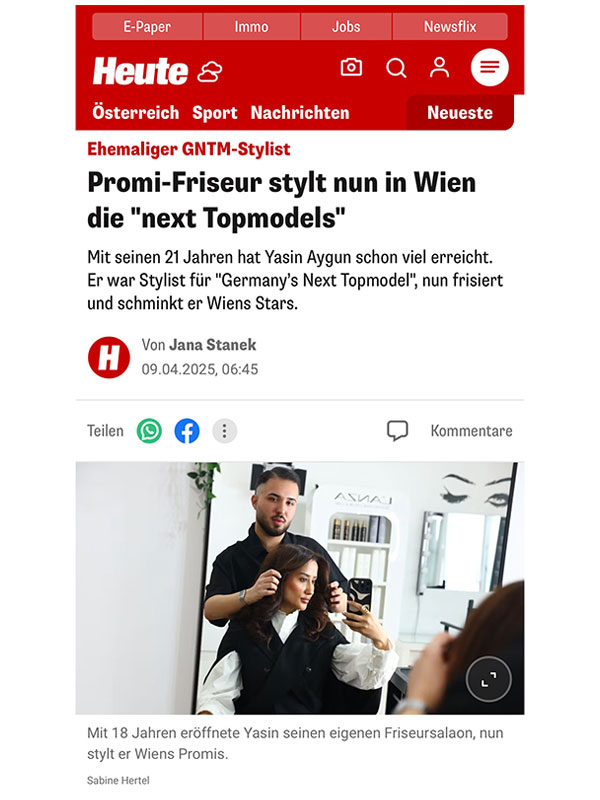Open the E-Paper tab
The width and height of the screenshot is (600, 800).
(x=147, y=27)
